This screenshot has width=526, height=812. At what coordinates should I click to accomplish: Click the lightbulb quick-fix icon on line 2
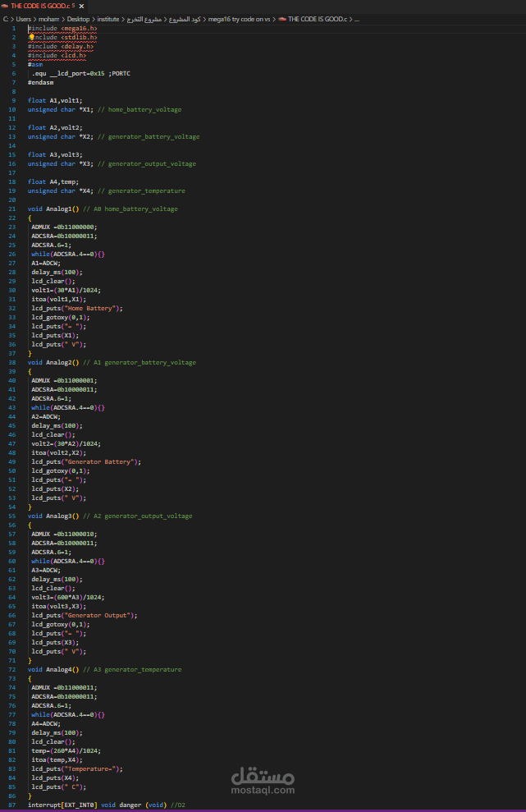click(31, 37)
